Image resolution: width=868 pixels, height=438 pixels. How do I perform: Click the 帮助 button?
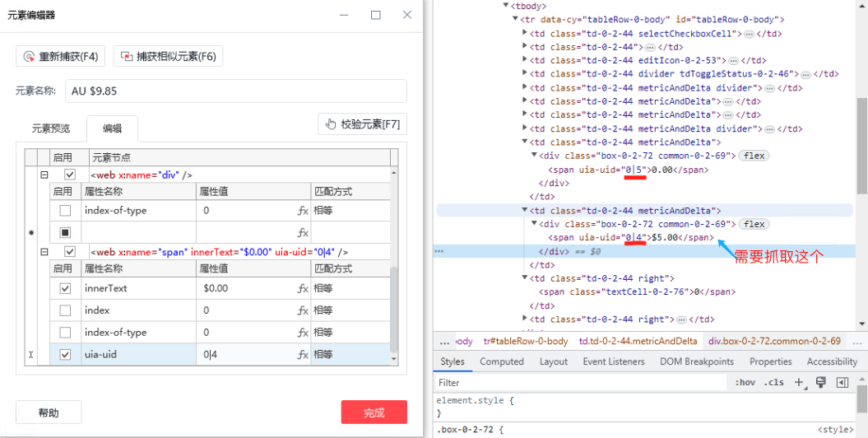(49, 412)
